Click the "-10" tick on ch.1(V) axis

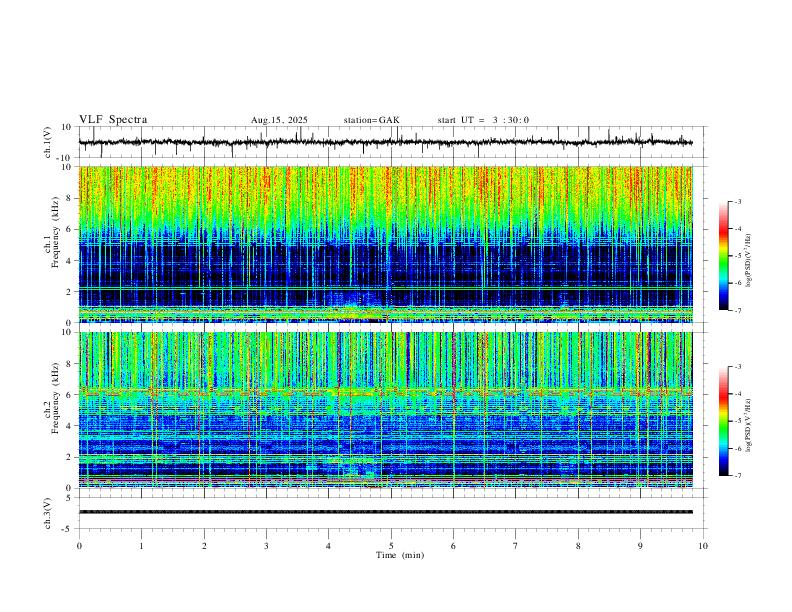pyautogui.click(x=65, y=158)
